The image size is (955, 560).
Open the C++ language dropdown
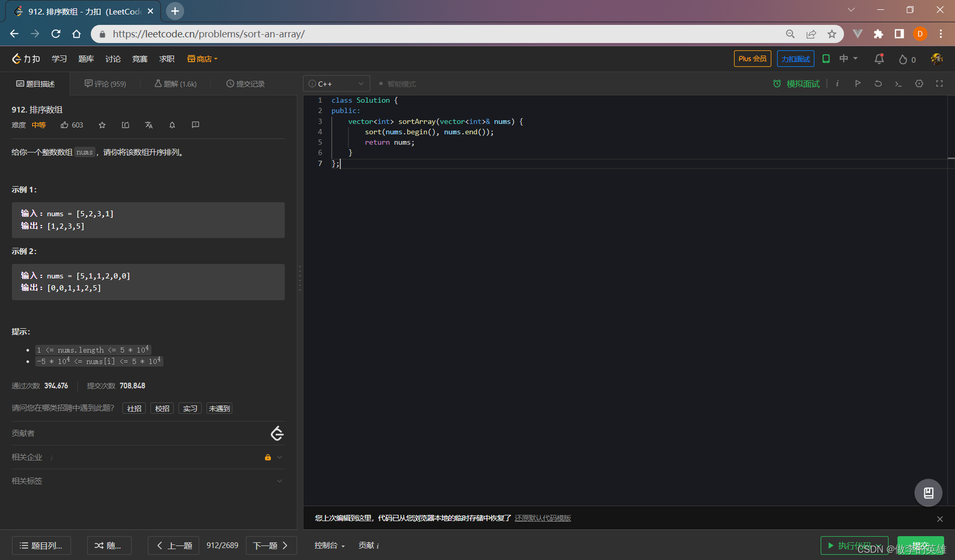pyautogui.click(x=337, y=83)
